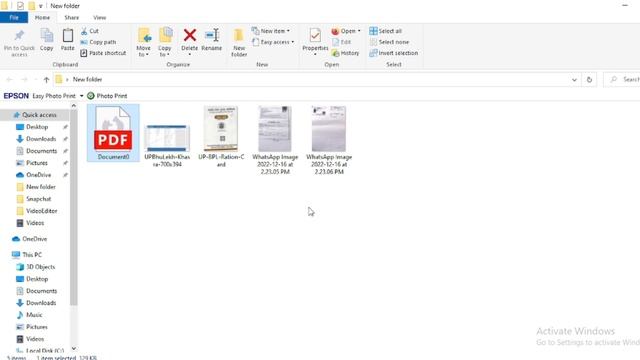The width and height of the screenshot is (640, 360).
Task: Open Videos under This PC
Action: point(35,339)
